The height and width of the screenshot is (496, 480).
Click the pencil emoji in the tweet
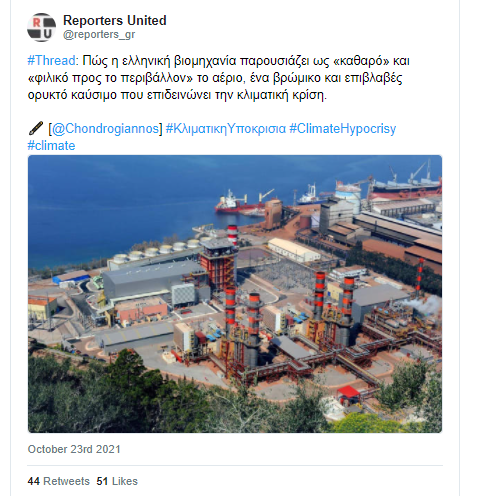36,128
